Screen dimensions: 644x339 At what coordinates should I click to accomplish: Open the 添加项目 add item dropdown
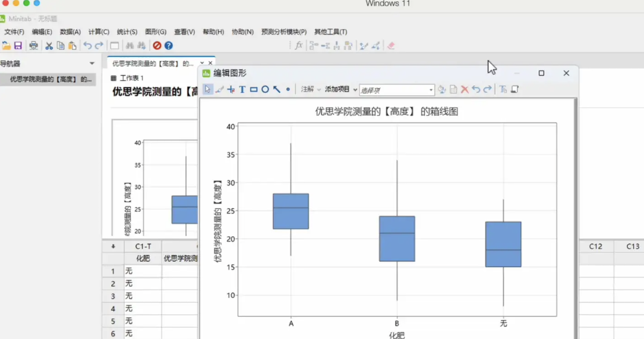click(341, 89)
